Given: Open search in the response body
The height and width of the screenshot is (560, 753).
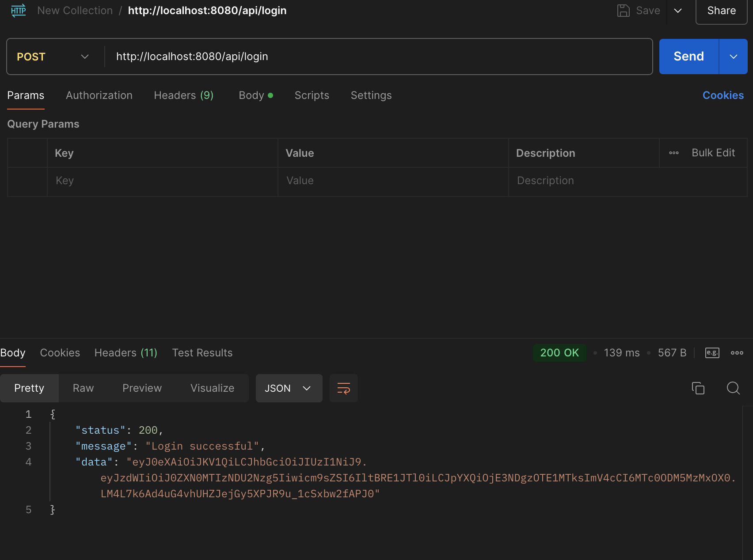Looking at the screenshot, I should point(733,388).
